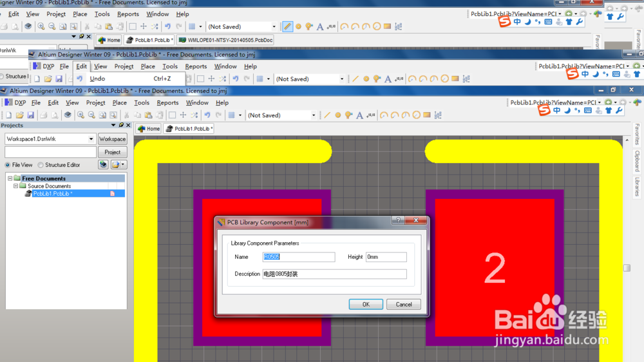Click Move Selection cross icon in front window
The height and width of the screenshot is (362, 644).
pos(183,115)
